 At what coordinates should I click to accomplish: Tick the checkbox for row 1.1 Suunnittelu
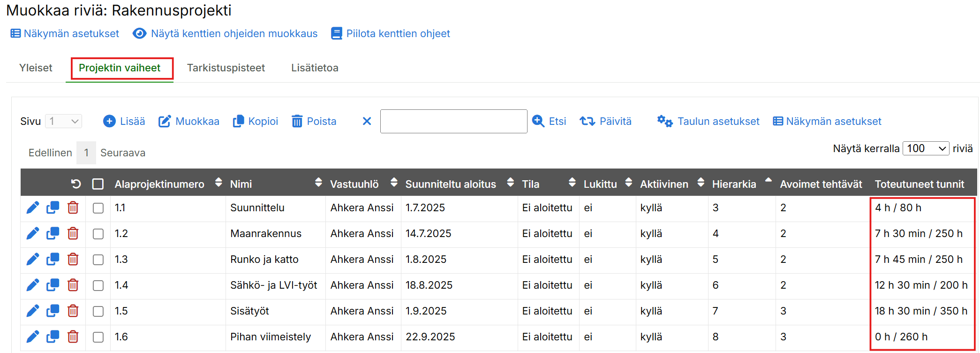coord(98,208)
